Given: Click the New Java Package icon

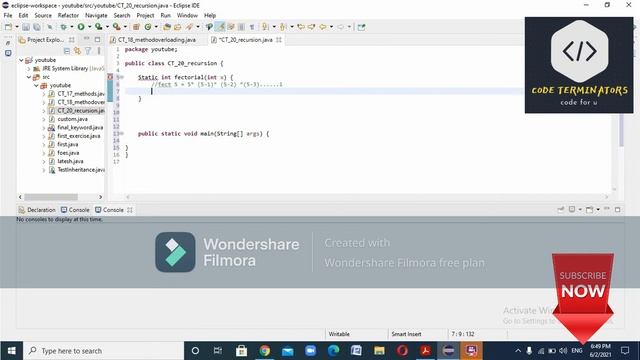Looking at the screenshot, I should click(136, 27).
